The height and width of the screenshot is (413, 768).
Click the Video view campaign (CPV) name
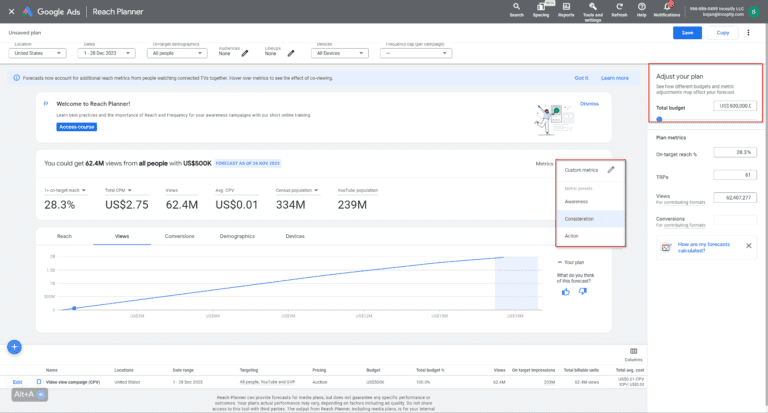[x=73, y=382]
